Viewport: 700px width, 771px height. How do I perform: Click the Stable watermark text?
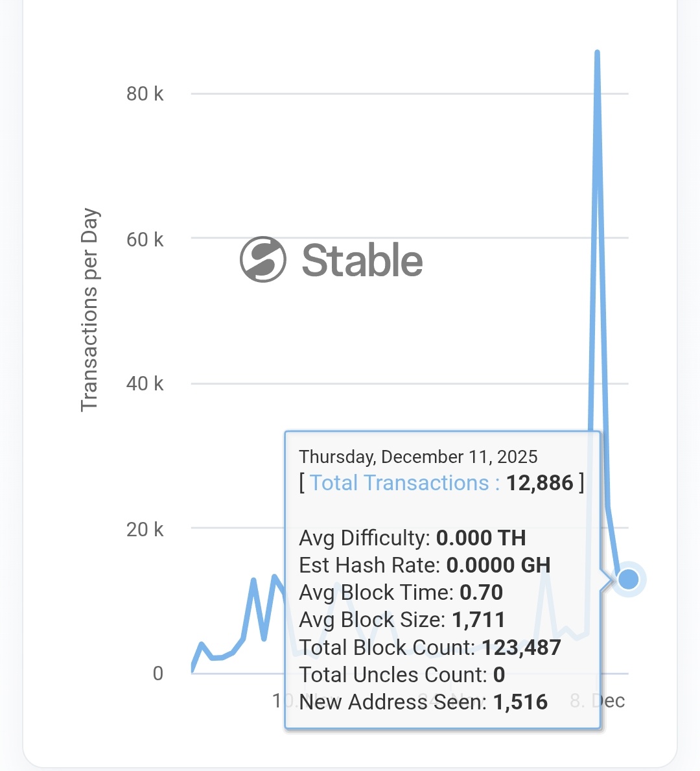tap(362, 261)
